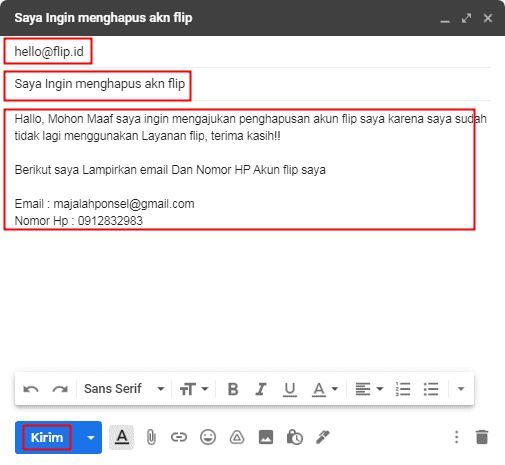Open the emoji picker smiley icon
505x465 pixels.
(208, 437)
